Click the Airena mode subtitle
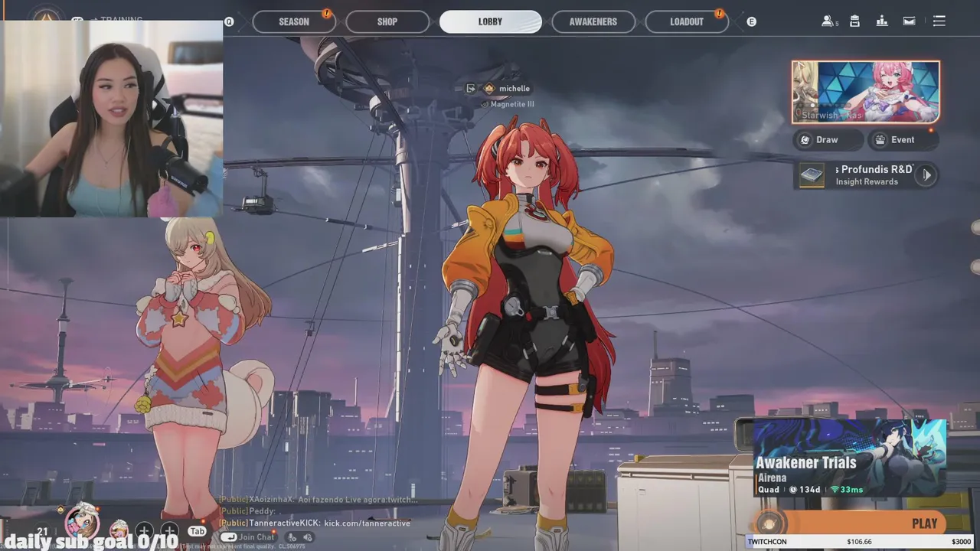980x551 pixels. (x=772, y=478)
